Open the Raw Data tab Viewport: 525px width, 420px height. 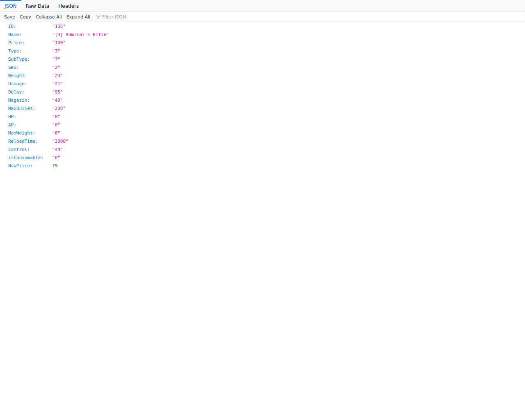[x=37, y=6]
